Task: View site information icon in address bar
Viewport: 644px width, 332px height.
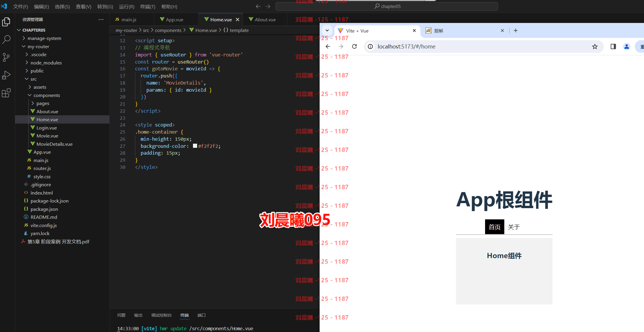Action: coord(370,46)
